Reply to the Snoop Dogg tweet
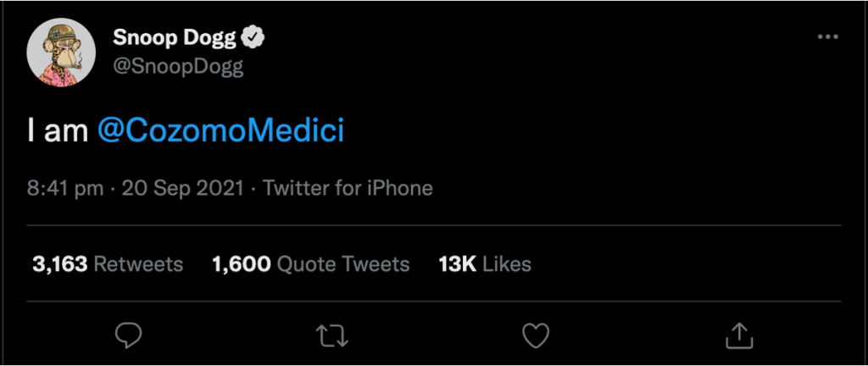 [x=128, y=335]
